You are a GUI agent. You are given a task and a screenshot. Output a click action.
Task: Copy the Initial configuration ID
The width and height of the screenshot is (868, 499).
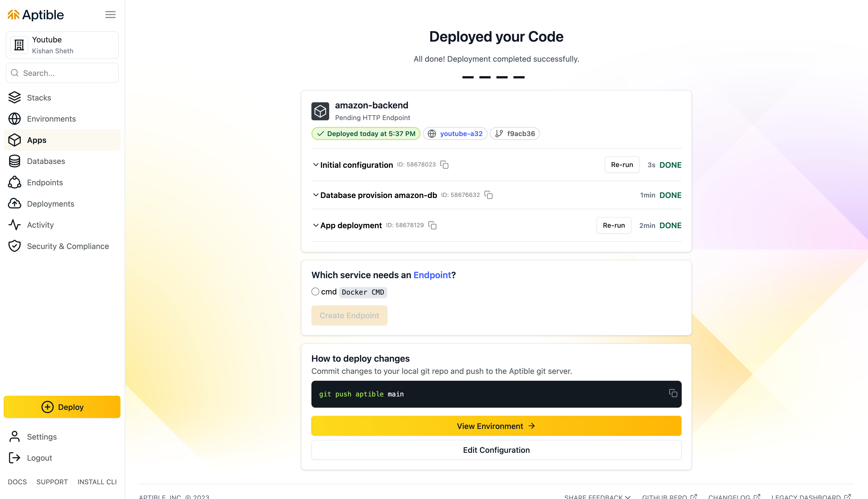click(x=444, y=164)
